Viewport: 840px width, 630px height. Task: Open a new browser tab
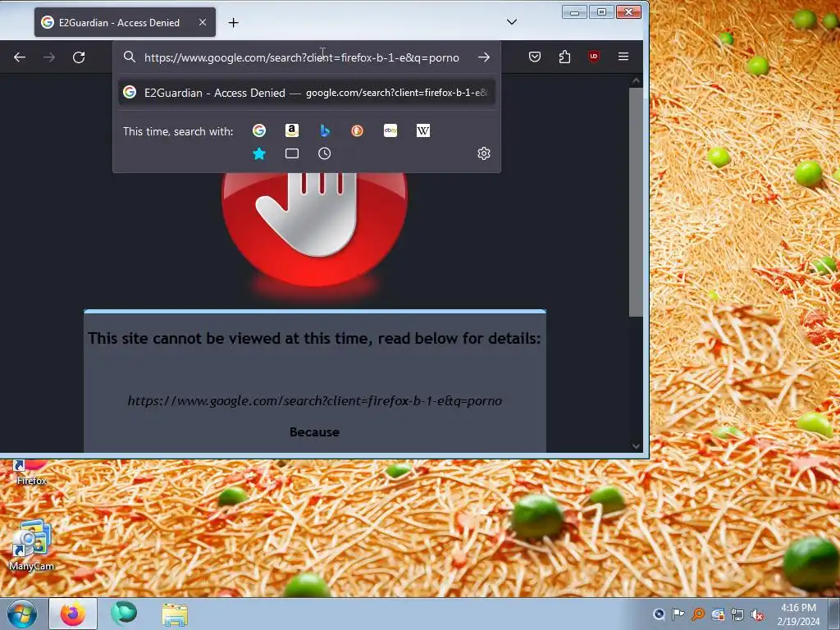233,22
